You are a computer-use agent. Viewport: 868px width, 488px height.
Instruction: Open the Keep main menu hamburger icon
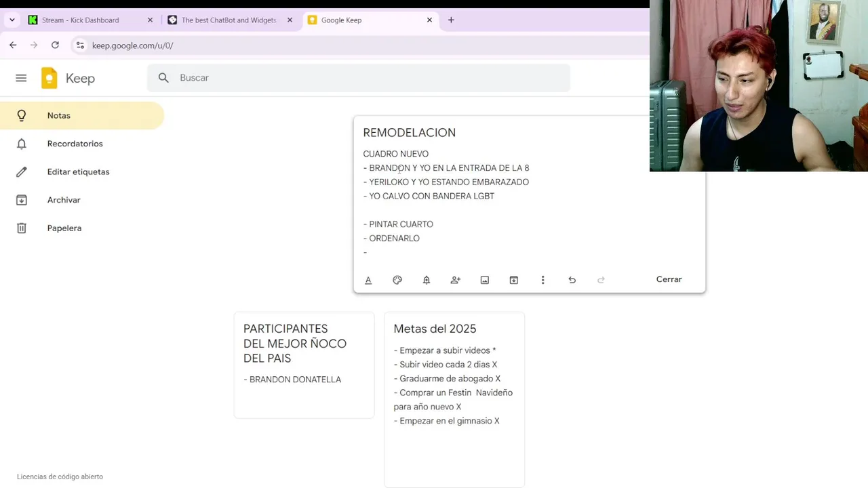coord(21,78)
